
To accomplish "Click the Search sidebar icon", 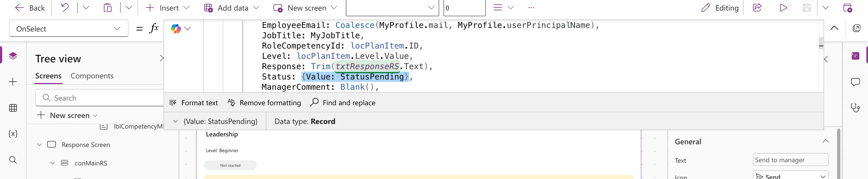I will point(13,160).
